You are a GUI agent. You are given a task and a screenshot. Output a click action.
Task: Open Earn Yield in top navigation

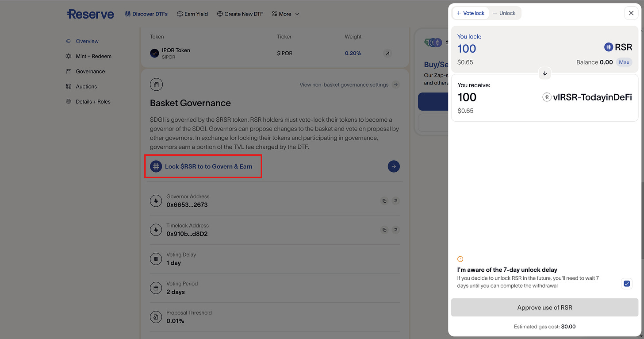click(x=192, y=14)
